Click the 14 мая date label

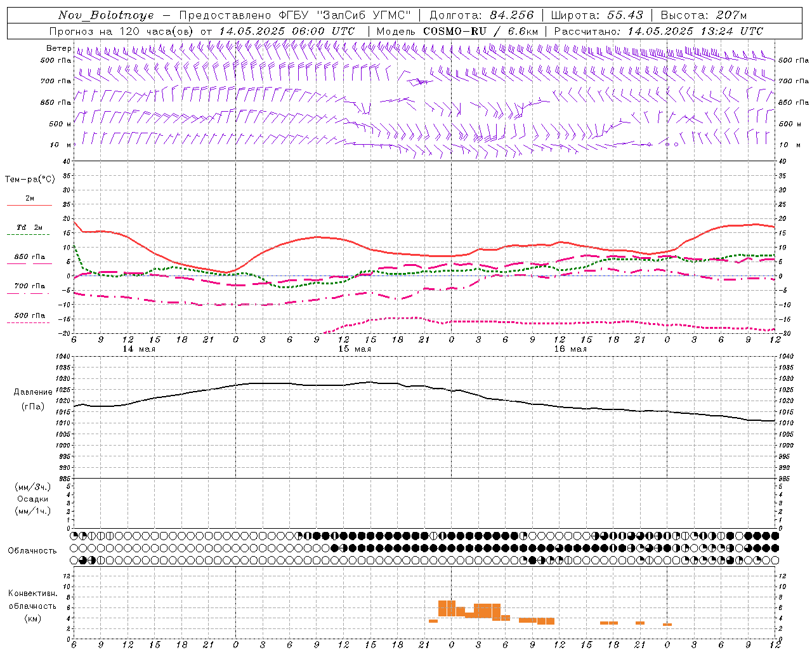click(139, 349)
